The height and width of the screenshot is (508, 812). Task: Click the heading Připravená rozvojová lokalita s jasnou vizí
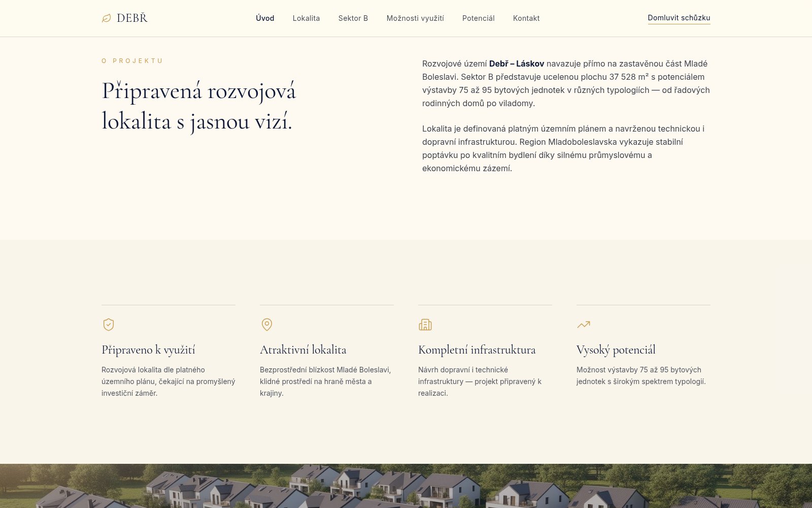point(199,106)
